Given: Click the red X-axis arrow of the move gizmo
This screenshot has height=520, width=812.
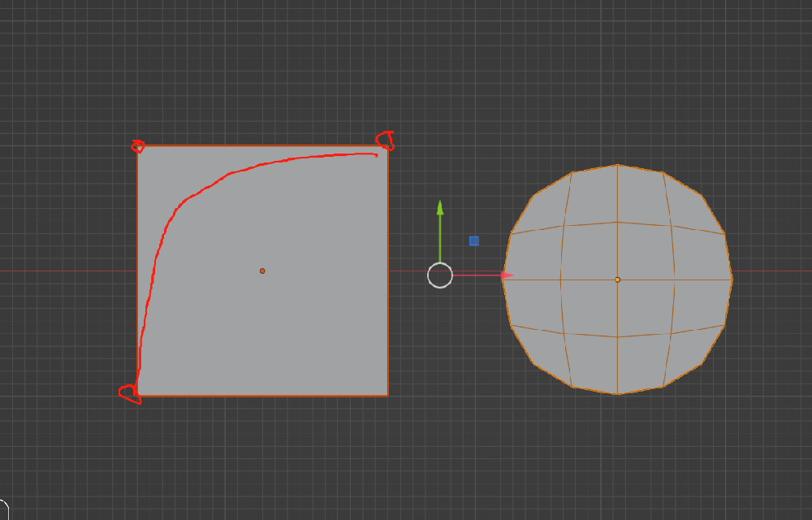Looking at the screenshot, I should (482, 275).
